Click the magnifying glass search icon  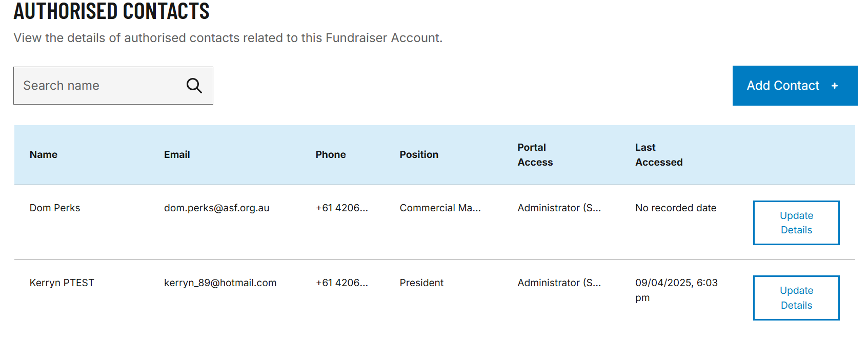coord(194,86)
